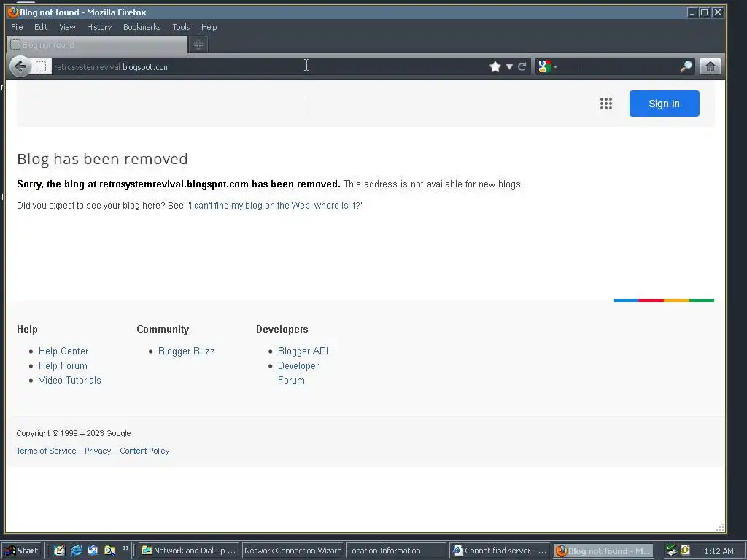
Task: Open the View menu
Action: (x=67, y=27)
